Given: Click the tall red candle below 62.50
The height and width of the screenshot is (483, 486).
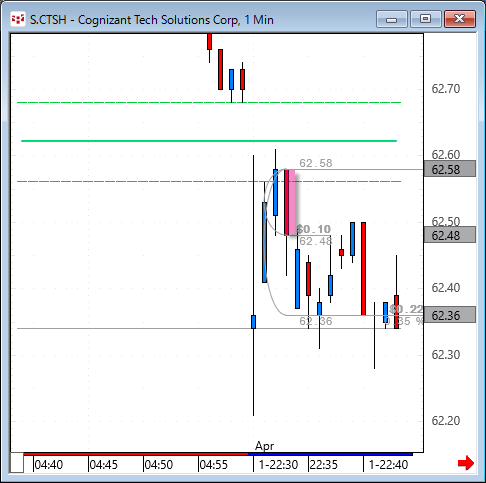Looking at the screenshot, I should point(364,269).
